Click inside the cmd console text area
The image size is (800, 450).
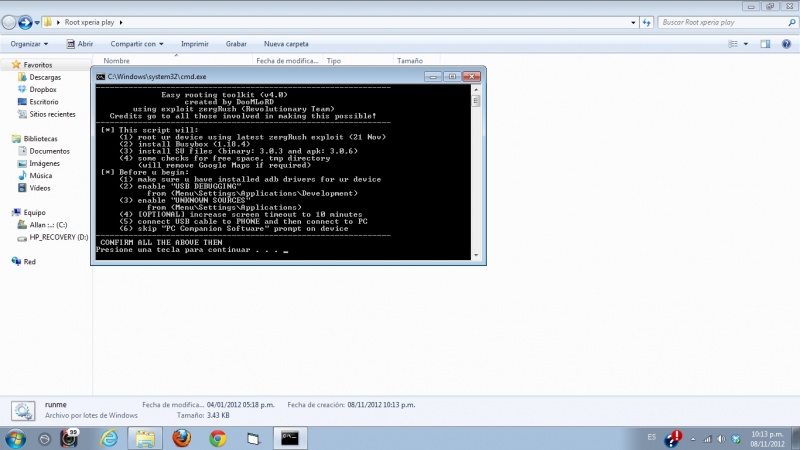283,172
